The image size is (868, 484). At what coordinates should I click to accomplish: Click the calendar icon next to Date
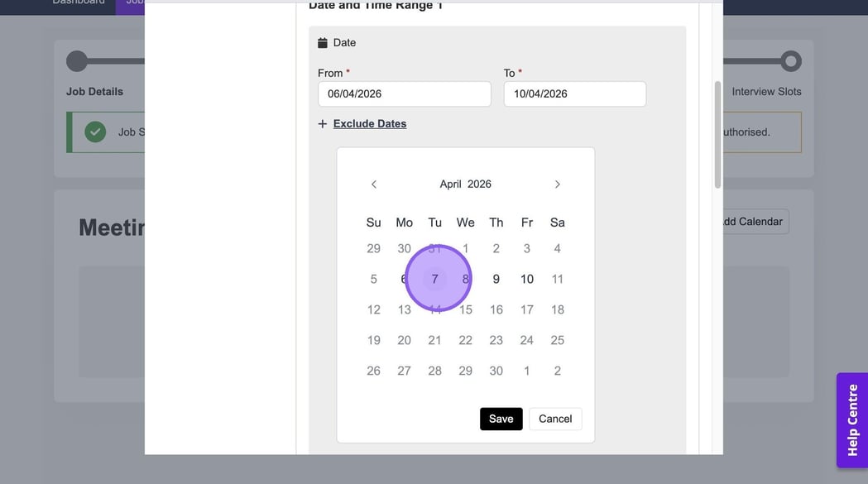323,43
